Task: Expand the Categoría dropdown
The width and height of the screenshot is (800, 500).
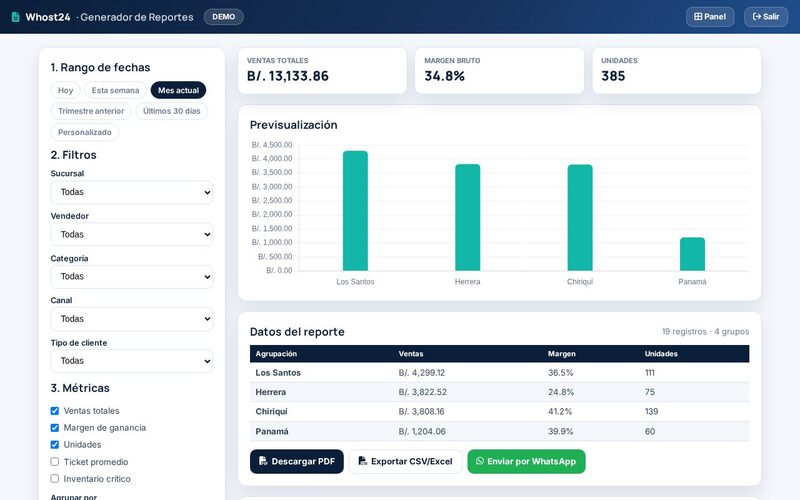Action: (132, 277)
